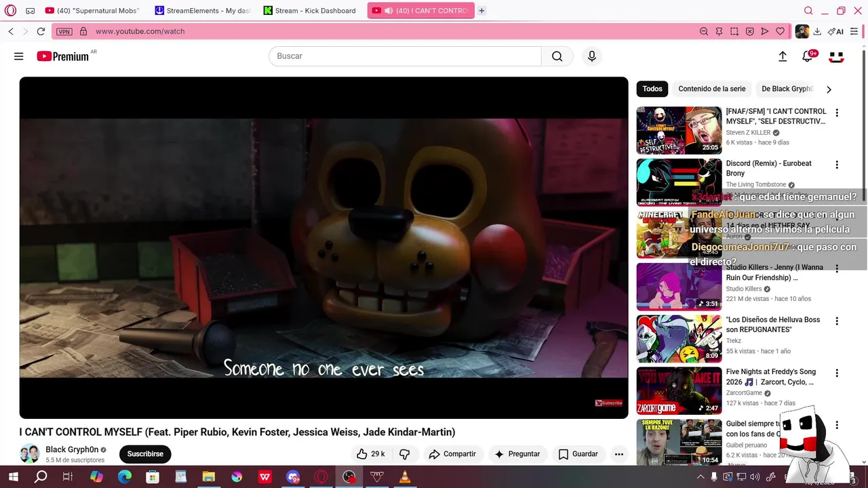Viewport: 868px width, 488px height.
Task: Dislike the video with thumbs down
Action: 404,454
